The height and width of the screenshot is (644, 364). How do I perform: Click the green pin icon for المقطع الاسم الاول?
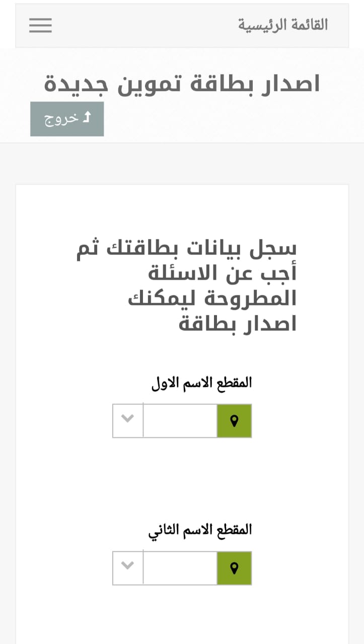pyautogui.click(x=234, y=421)
